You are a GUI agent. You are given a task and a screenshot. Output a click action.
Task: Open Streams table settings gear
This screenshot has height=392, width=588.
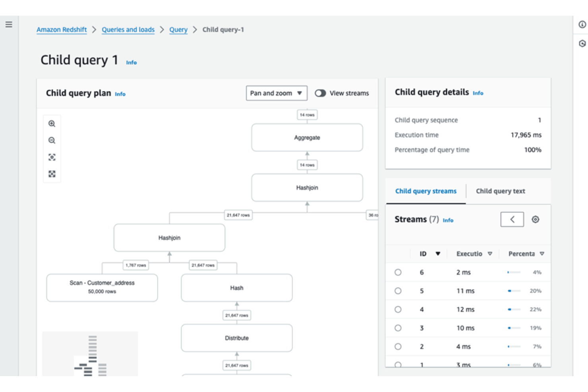pos(536,219)
